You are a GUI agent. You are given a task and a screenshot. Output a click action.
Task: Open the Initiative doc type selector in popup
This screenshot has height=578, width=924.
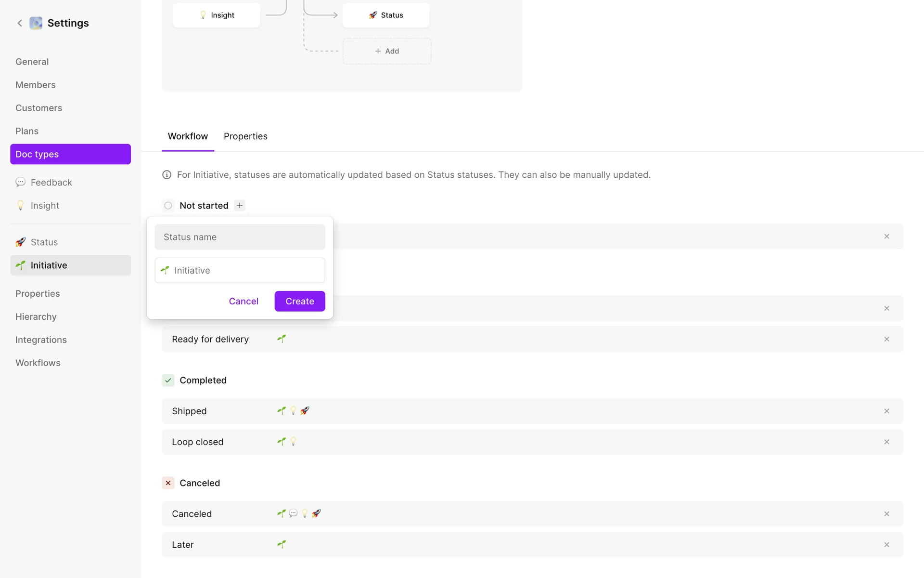point(240,271)
